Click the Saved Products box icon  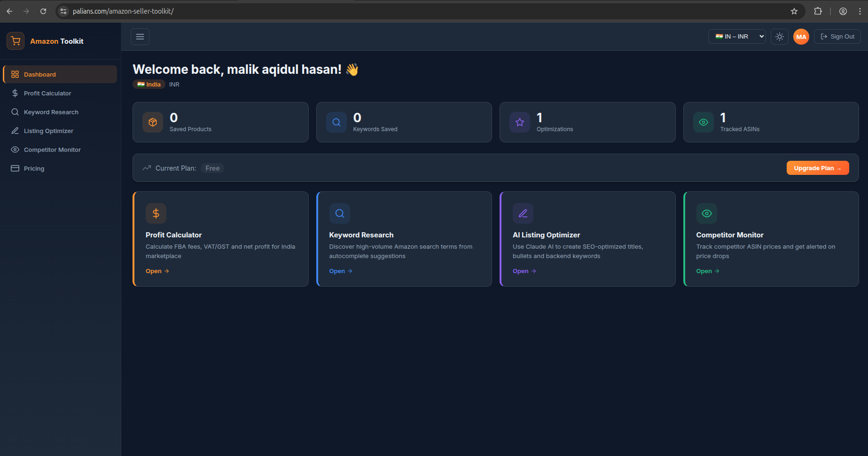pyautogui.click(x=153, y=122)
